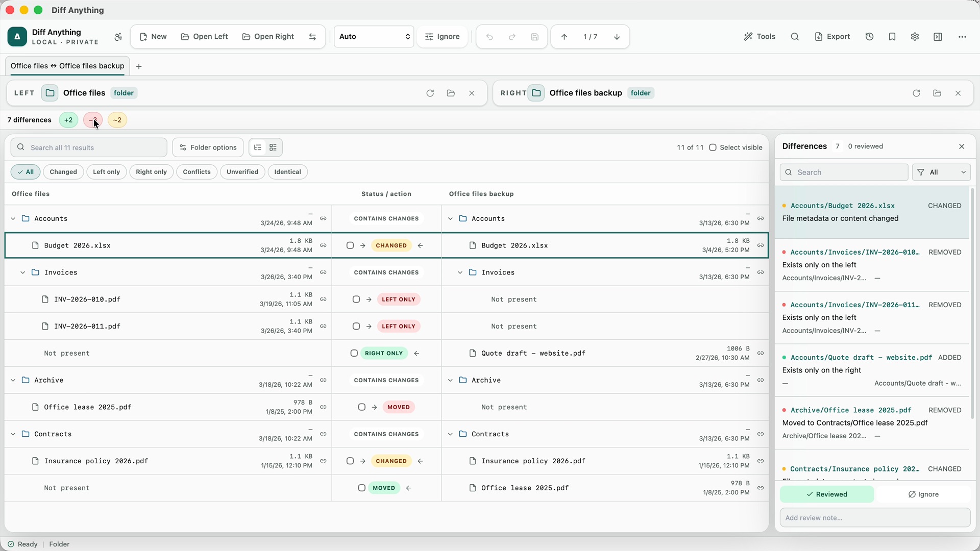Go to previous difference arrow
The image size is (980, 551).
[564, 37]
